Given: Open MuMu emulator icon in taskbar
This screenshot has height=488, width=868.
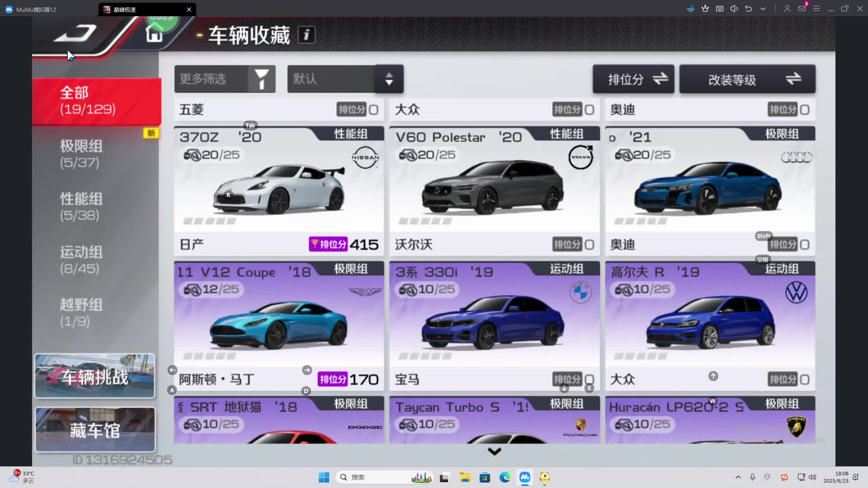Looking at the screenshot, I should (x=524, y=477).
